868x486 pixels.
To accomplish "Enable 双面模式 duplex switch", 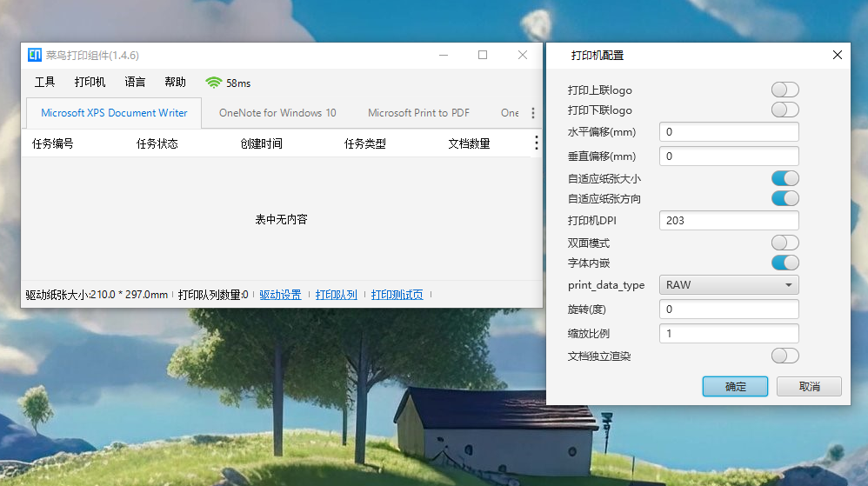I will (x=784, y=243).
